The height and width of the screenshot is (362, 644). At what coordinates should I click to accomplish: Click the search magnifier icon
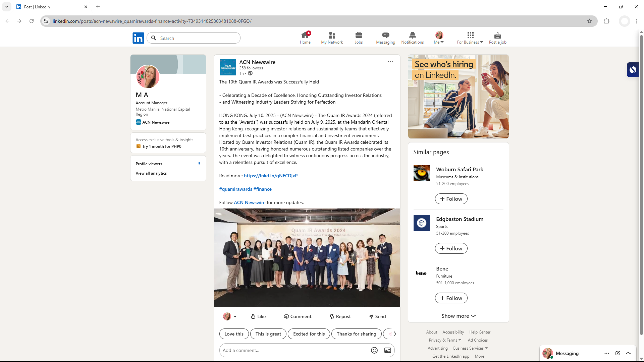tap(154, 38)
